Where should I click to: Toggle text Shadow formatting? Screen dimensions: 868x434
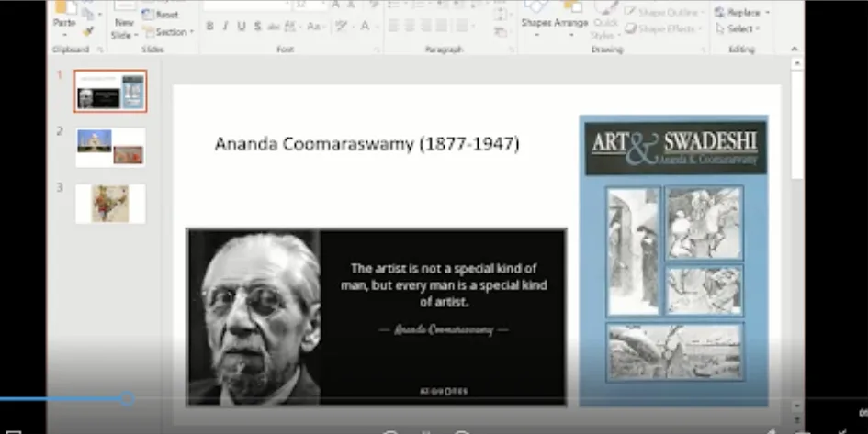[257, 26]
